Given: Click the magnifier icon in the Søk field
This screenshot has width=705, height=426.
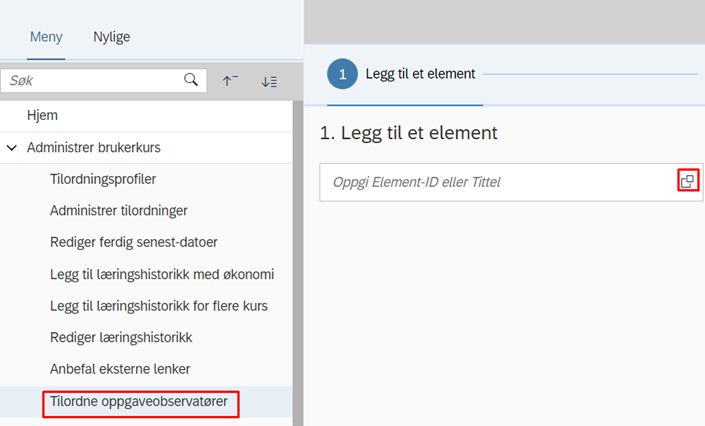Looking at the screenshot, I should tap(191, 80).
